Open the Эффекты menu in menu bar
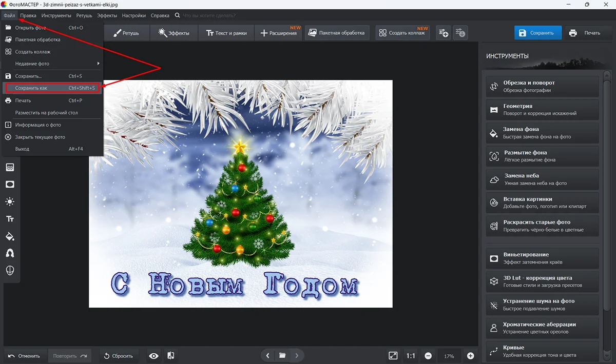This screenshot has height=364, width=616. [x=107, y=15]
